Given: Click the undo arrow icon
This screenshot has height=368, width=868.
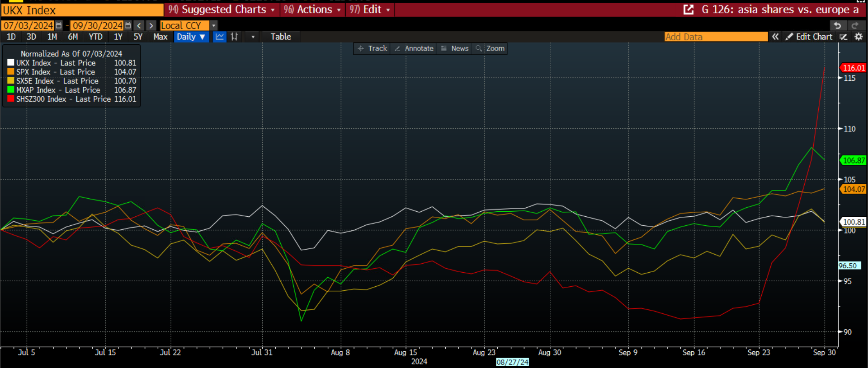Looking at the screenshot, I should pos(837,26).
